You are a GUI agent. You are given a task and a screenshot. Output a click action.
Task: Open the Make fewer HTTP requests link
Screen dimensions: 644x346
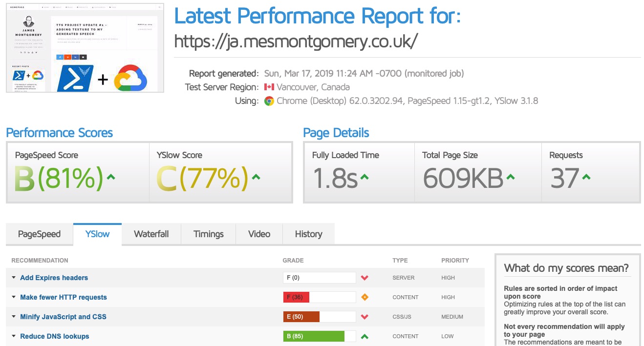[63, 297]
